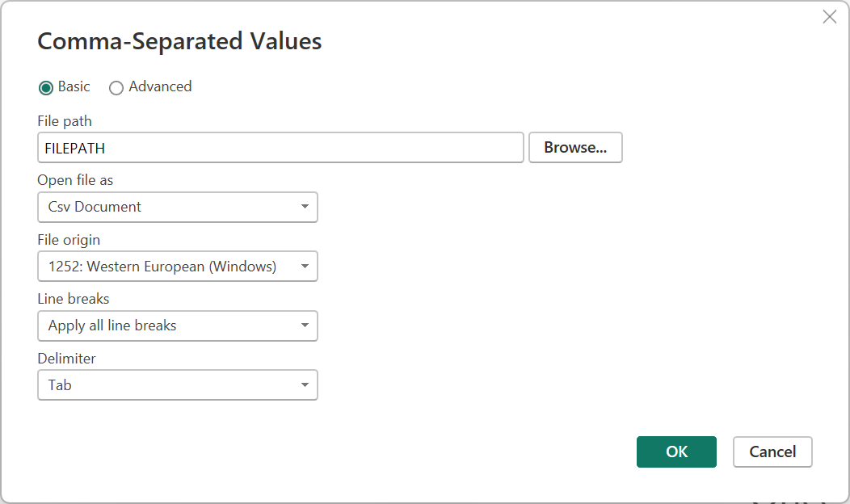Image resolution: width=850 pixels, height=504 pixels.
Task: Open the Tab delimiter dropdown
Action: point(178,385)
